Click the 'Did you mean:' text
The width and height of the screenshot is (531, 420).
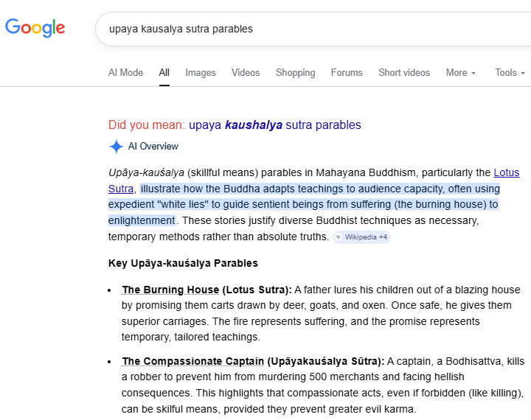coord(147,125)
